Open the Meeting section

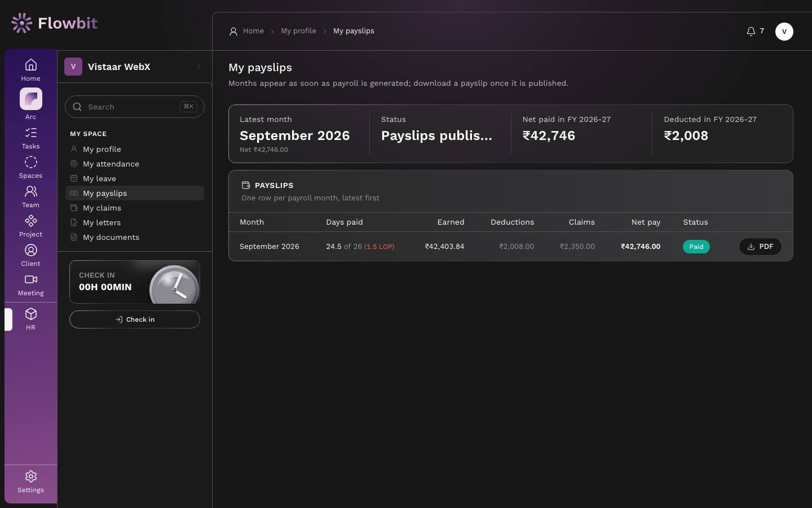point(30,284)
